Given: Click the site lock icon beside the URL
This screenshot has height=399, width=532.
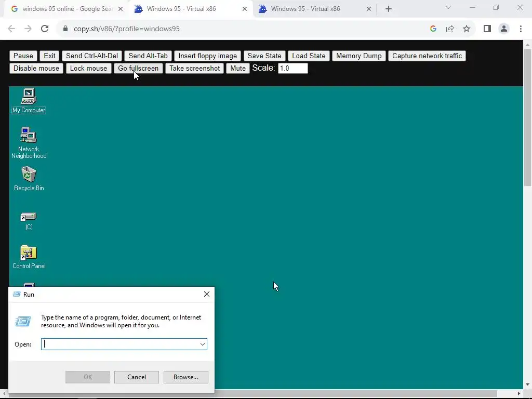Looking at the screenshot, I should (65, 29).
